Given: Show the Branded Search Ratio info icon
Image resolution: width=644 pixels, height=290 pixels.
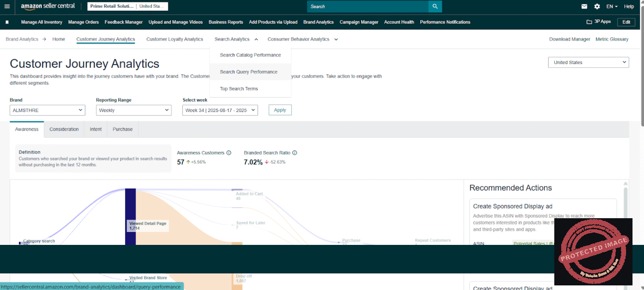Looking at the screenshot, I should [295, 153].
